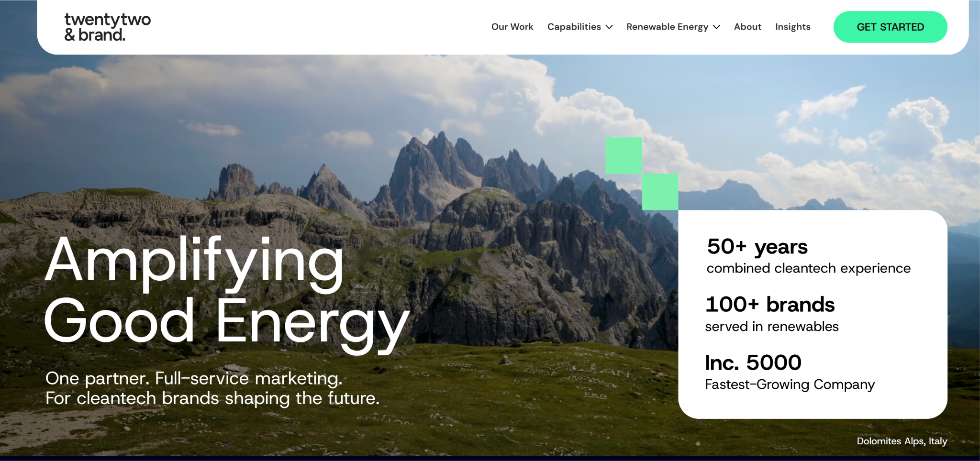Screen dimensions: 980x461
Task: Expand the Capabilities dropdown chevron
Action: click(609, 27)
